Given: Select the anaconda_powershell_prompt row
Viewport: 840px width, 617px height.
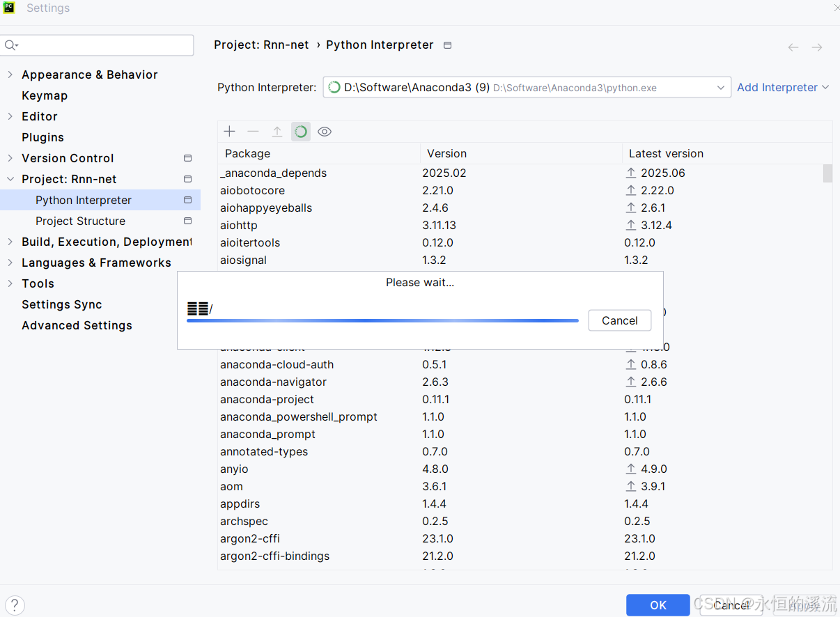Looking at the screenshot, I should pyautogui.click(x=520, y=416).
